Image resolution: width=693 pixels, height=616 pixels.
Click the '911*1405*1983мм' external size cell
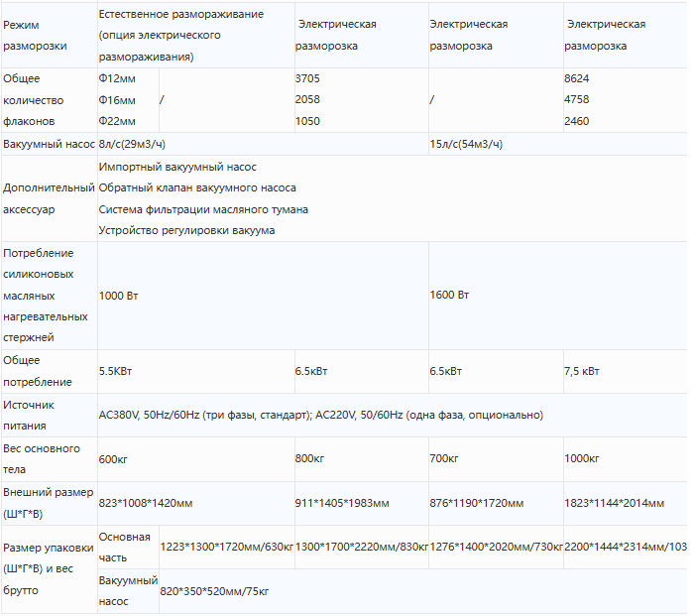click(x=342, y=503)
